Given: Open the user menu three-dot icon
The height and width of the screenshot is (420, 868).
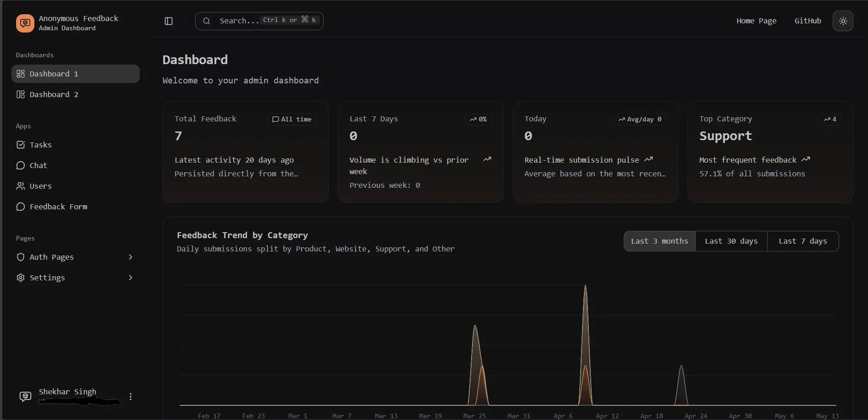Looking at the screenshot, I should (x=131, y=397).
